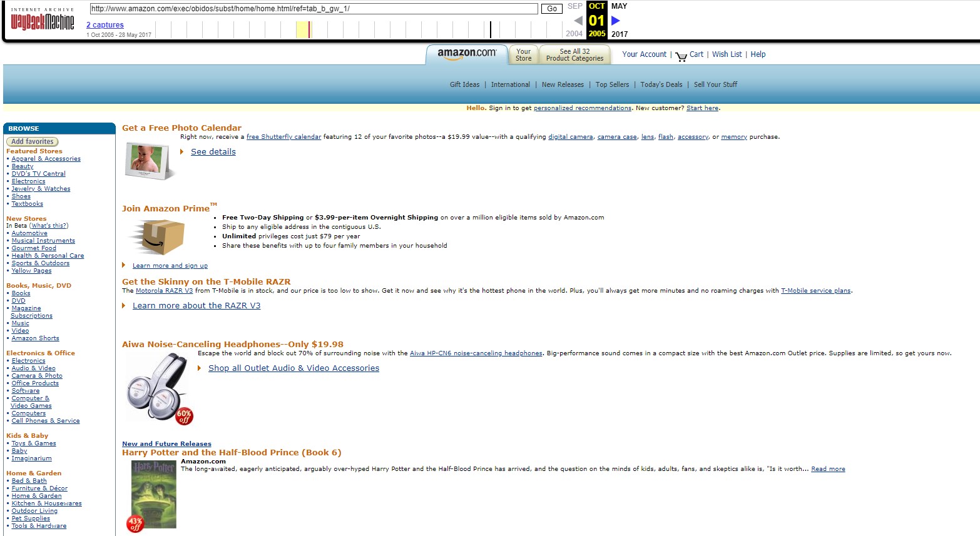The width and height of the screenshot is (980, 536).
Task: Shop all Outlet Audio & Video Accessories
Action: [x=293, y=368]
